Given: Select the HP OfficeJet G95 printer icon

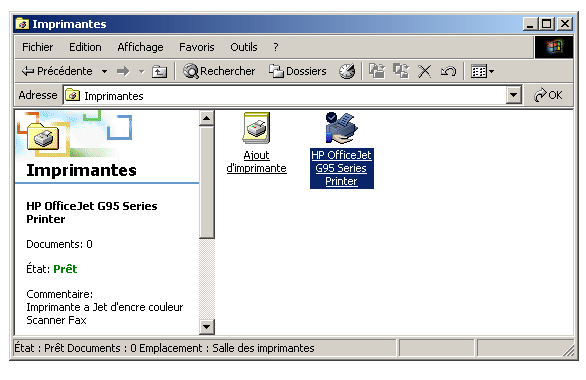Looking at the screenshot, I should click(341, 128).
